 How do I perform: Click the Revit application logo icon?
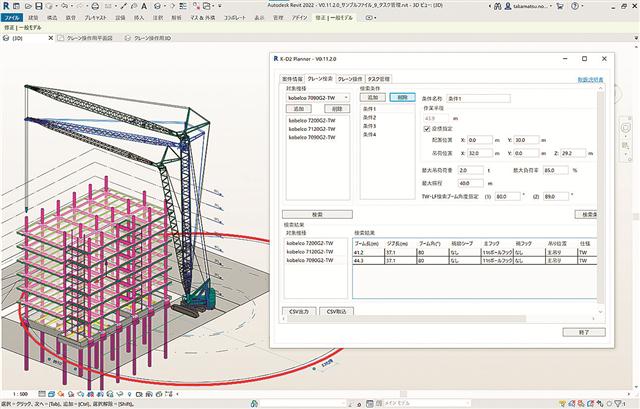(6, 6)
